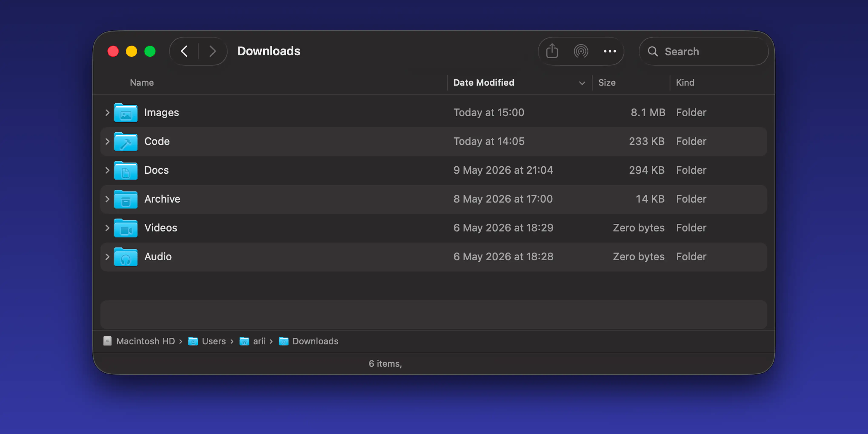Viewport: 868px width, 434px height.
Task: Select the Videos folder name
Action: pos(160,228)
